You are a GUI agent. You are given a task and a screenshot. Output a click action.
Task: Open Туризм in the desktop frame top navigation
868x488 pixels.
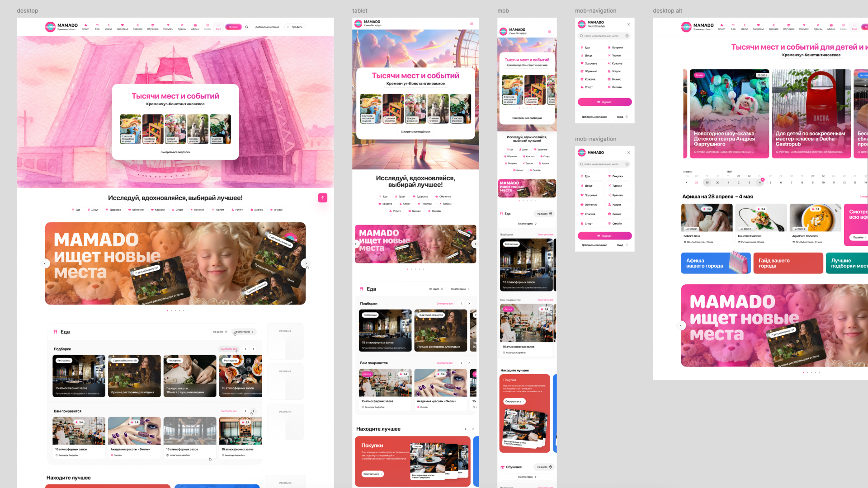tap(182, 27)
